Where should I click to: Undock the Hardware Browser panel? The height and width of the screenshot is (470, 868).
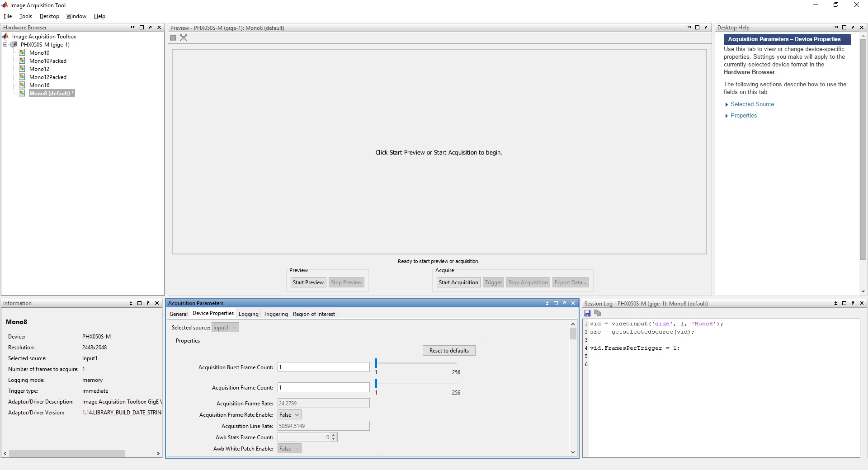click(150, 27)
